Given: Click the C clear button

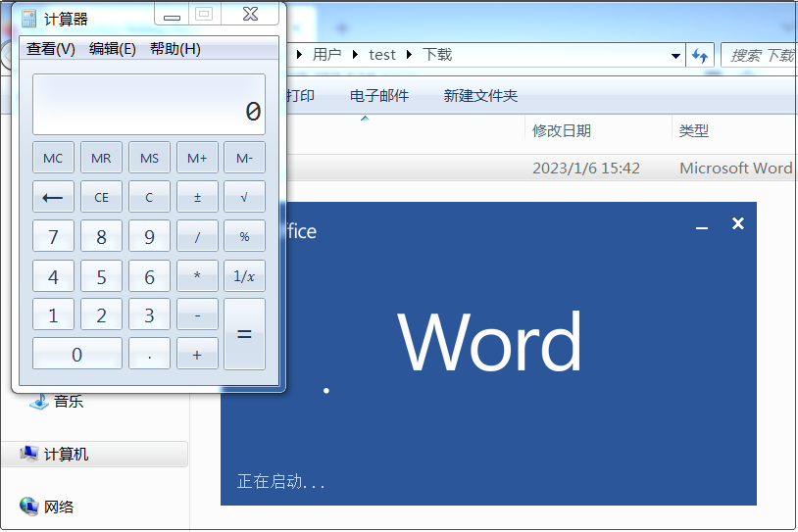Looking at the screenshot, I should point(149,197).
